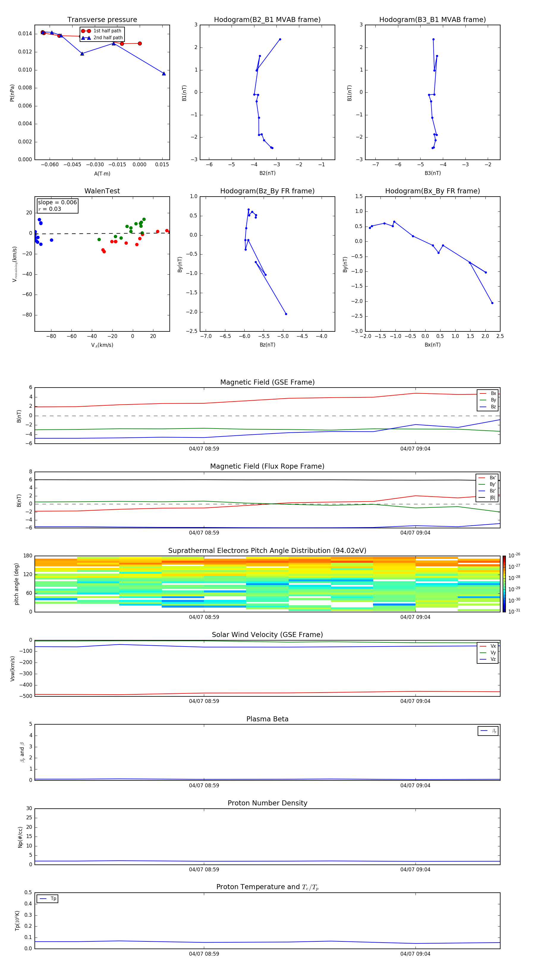
Task: Click the '10^-26' colorbar label
Action: click(x=514, y=555)
